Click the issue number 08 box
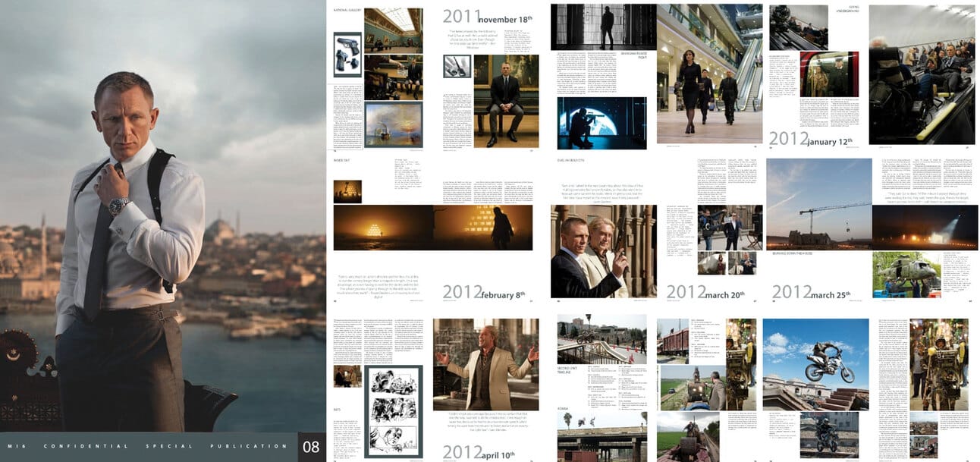Image resolution: width=980 pixels, height=462 pixels. point(311,447)
